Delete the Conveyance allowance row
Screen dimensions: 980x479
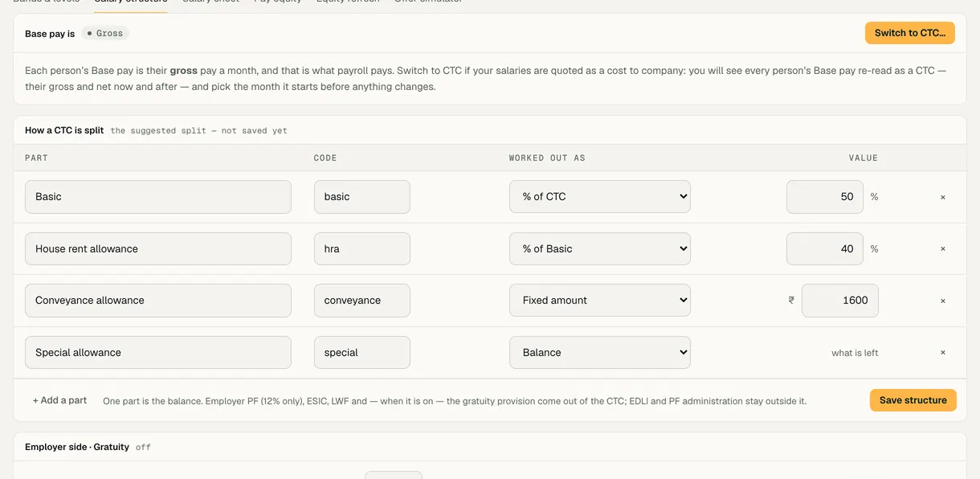pos(943,301)
